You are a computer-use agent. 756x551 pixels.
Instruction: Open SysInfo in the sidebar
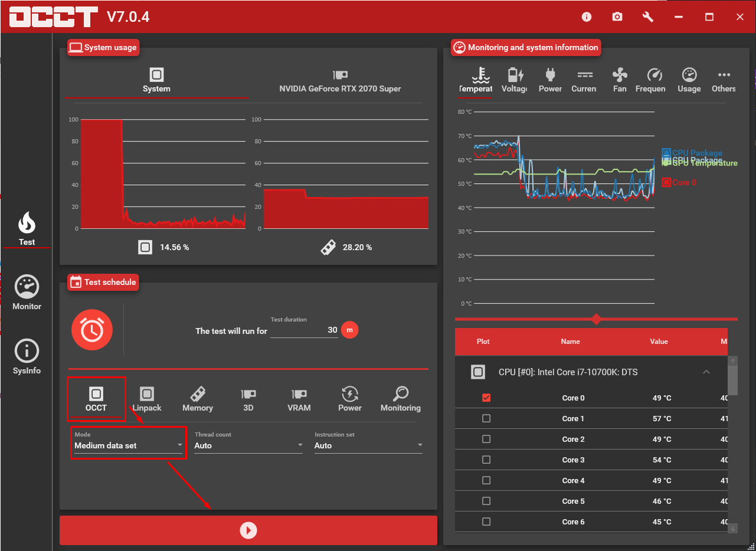click(x=27, y=357)
